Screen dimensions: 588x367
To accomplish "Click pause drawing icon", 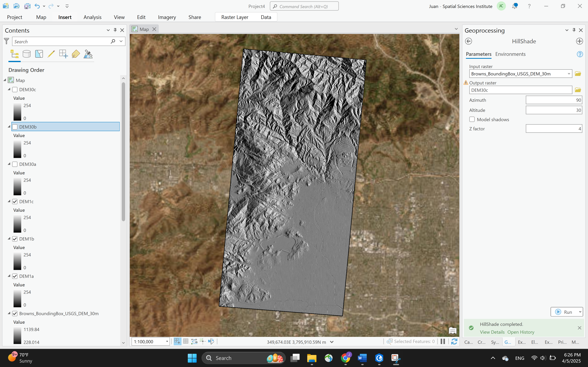I will tap(443, 341).
